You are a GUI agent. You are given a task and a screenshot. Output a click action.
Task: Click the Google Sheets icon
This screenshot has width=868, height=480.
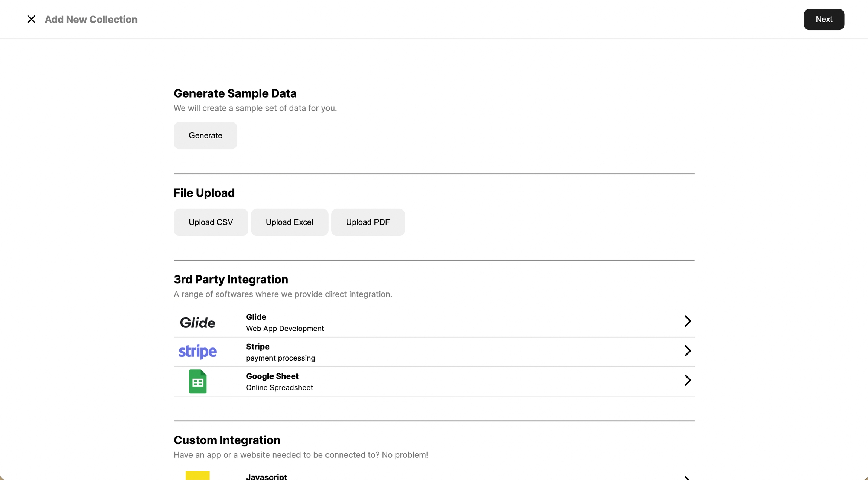coord(198,381)
